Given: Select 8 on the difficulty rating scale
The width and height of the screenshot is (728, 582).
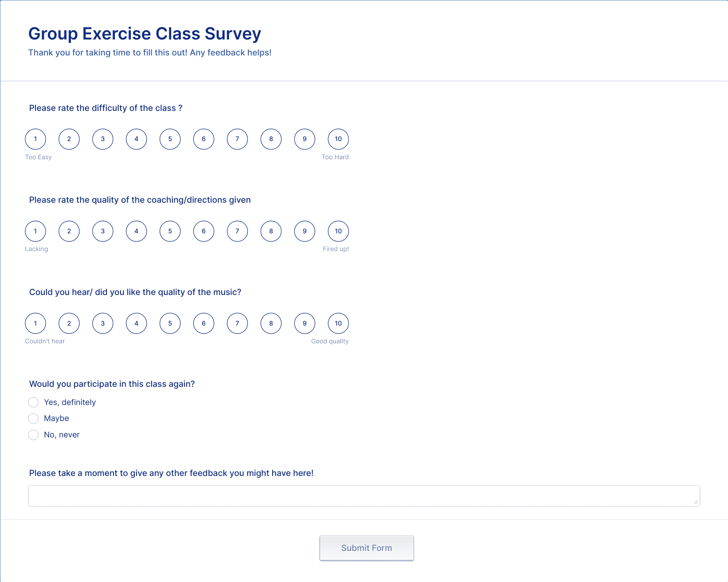Looking at the screenshot, I should click(271, 139).
